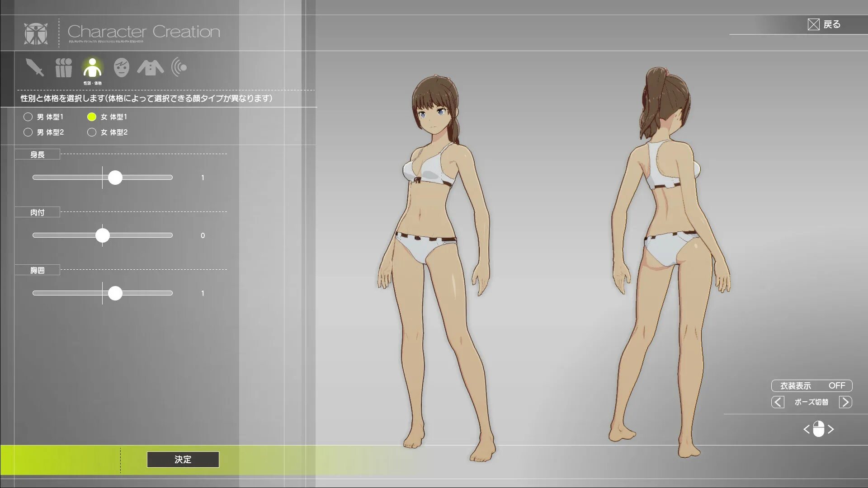Switch to next pose with right arrow
The image size is (868, 488).
pos(845,402)
